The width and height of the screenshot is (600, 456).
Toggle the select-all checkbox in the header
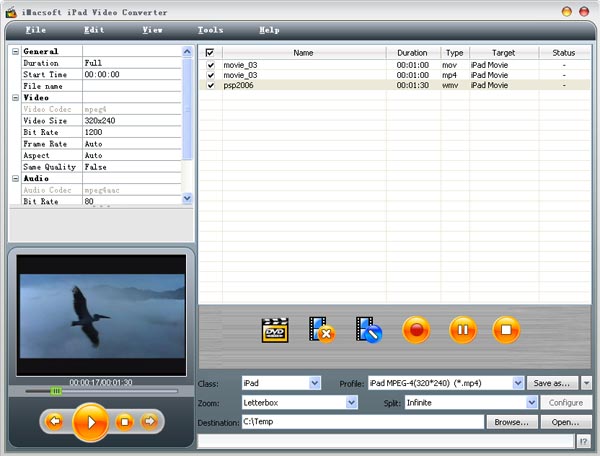coord(210,52)
